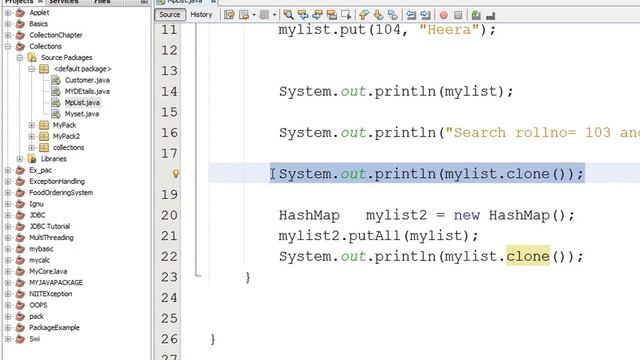The image size is (640, 360).
Task: Collapse the Source Packages node
Action: [x=20, y=58]
